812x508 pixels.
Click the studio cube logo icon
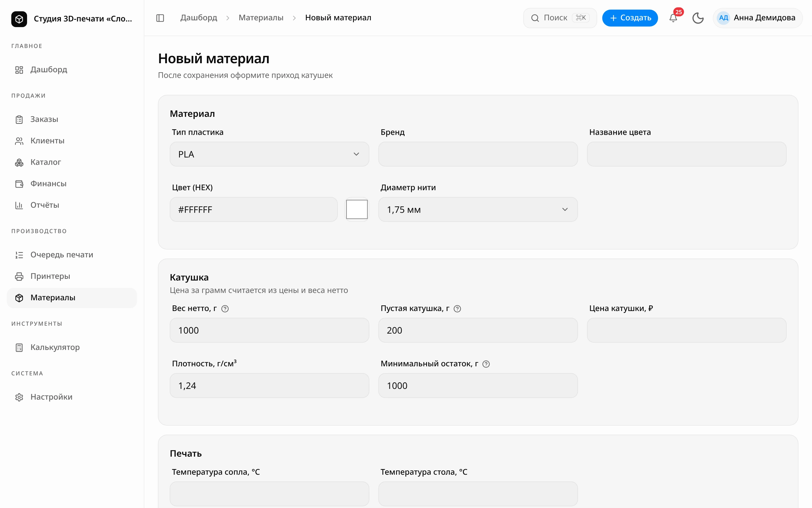pyautogui.click(x=19, y=19)
